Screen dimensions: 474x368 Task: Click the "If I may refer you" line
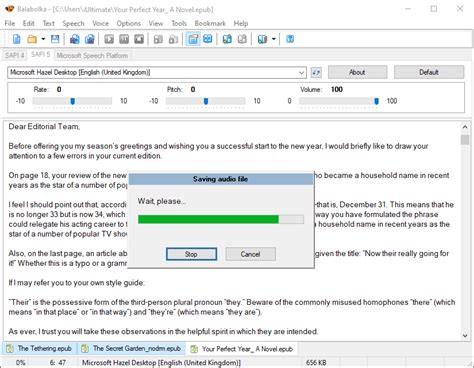pos(76,283)
